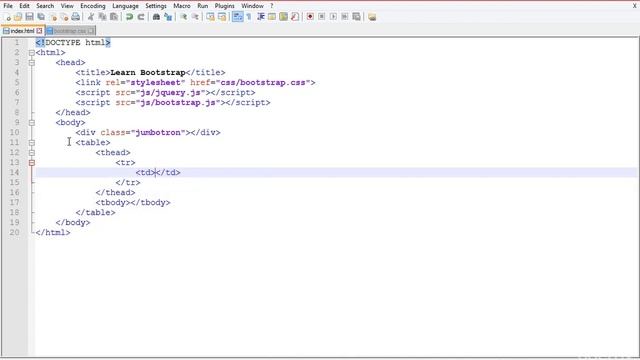640x360 pixels.
Task: Click the 'Learn Bootstrap' title text
Action: [x=148, y=73]
